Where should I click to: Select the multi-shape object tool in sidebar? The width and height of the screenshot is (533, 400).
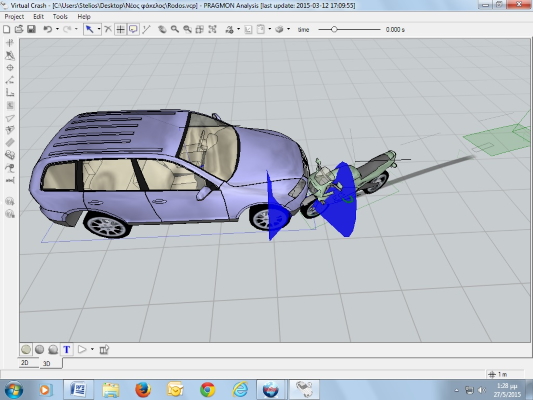tap(10, 130)
